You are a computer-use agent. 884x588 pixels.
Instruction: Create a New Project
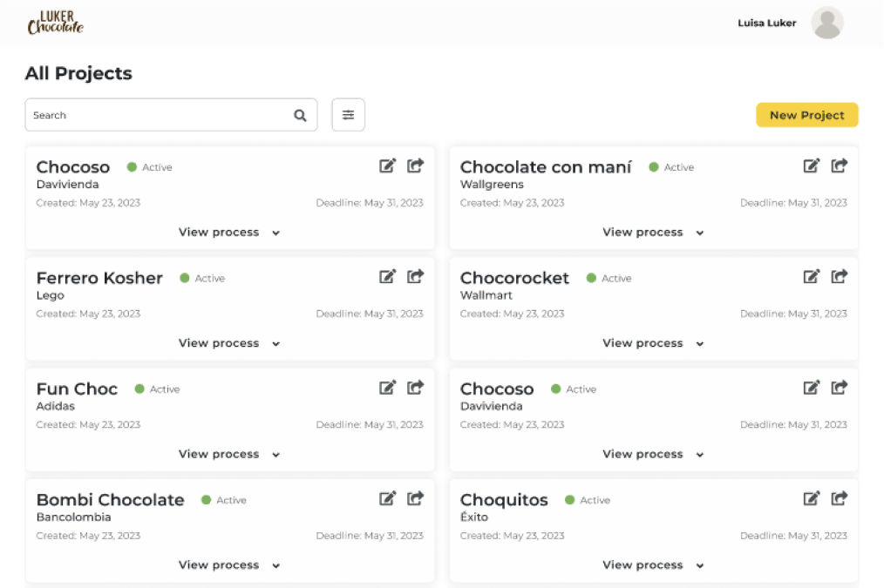click(x=806, y=115)
